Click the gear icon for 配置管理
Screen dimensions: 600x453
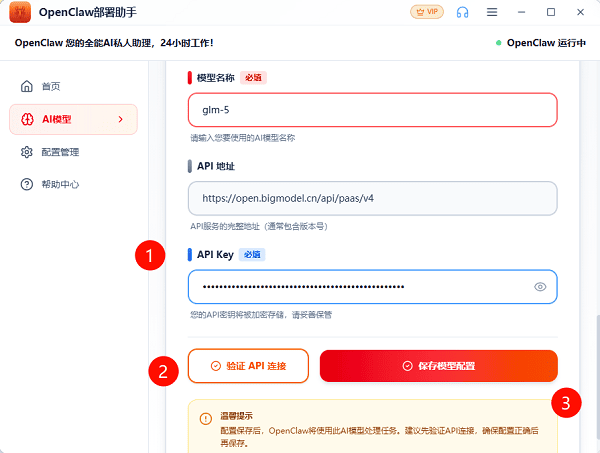click(26, 152)
